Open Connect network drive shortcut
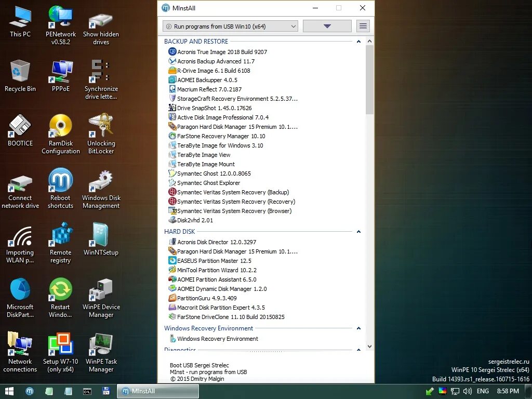The image size is (532, 399). (x=20, y=192)
